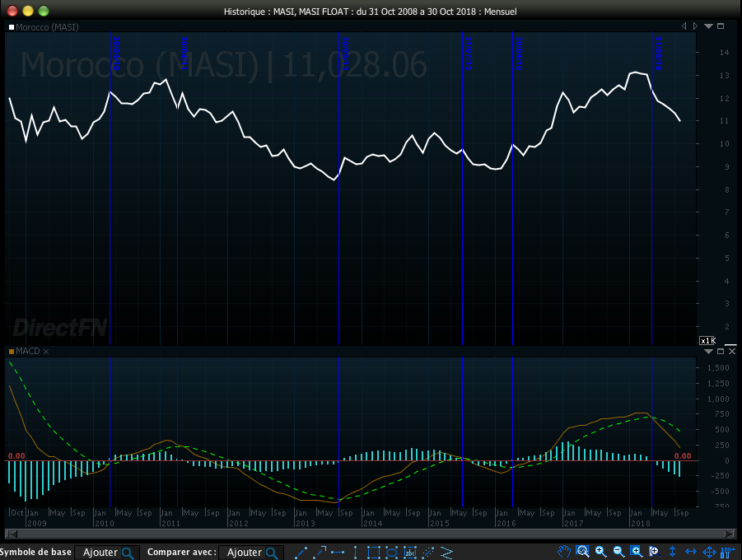Toggle the Morocco (MASI) series legend marker
742x560 pixels.
click(11, 26)
